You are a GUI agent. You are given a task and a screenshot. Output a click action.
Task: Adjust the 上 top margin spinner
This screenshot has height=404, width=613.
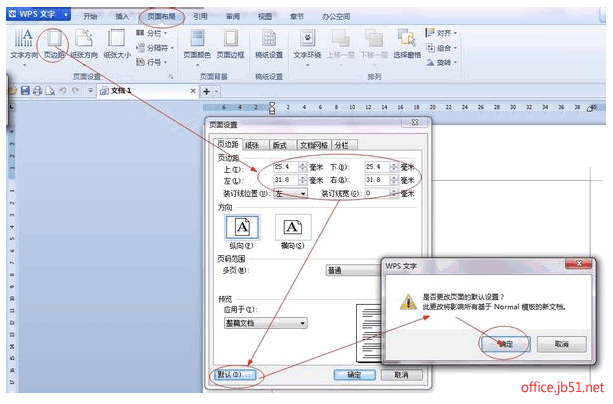[x=303, y=167]
